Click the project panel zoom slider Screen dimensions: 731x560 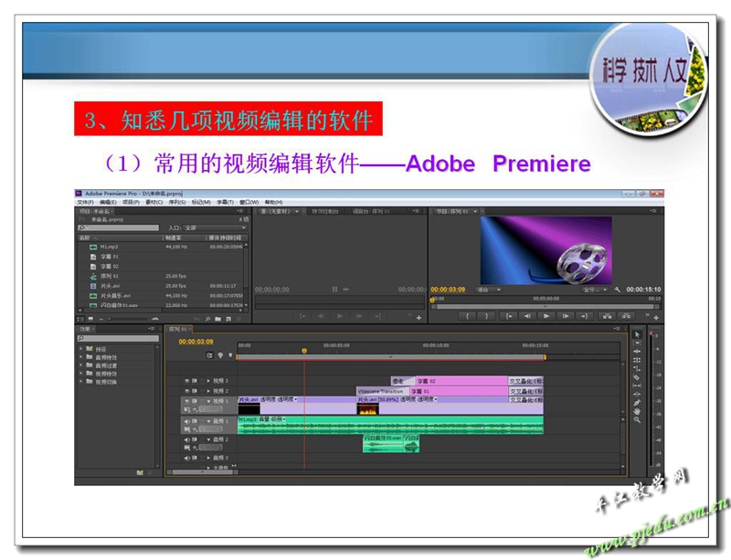pyautogui.click(x=129, y=319)
